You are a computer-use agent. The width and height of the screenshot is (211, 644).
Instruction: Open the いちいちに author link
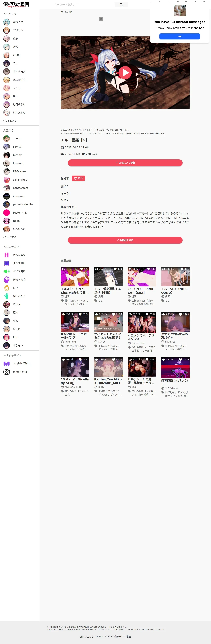(19, 229)
